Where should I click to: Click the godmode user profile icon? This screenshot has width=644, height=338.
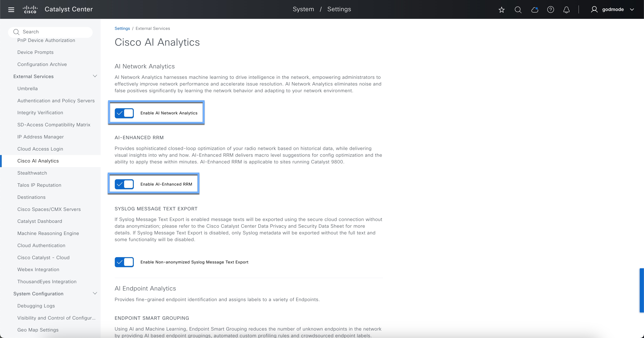[x=594, y=10]
